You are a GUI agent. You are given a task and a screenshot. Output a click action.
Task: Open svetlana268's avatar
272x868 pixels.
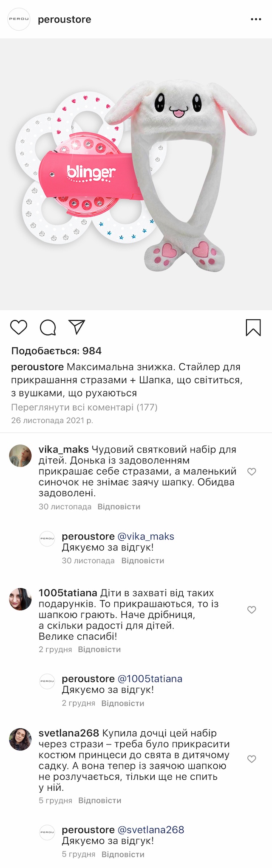coord(20,739)
